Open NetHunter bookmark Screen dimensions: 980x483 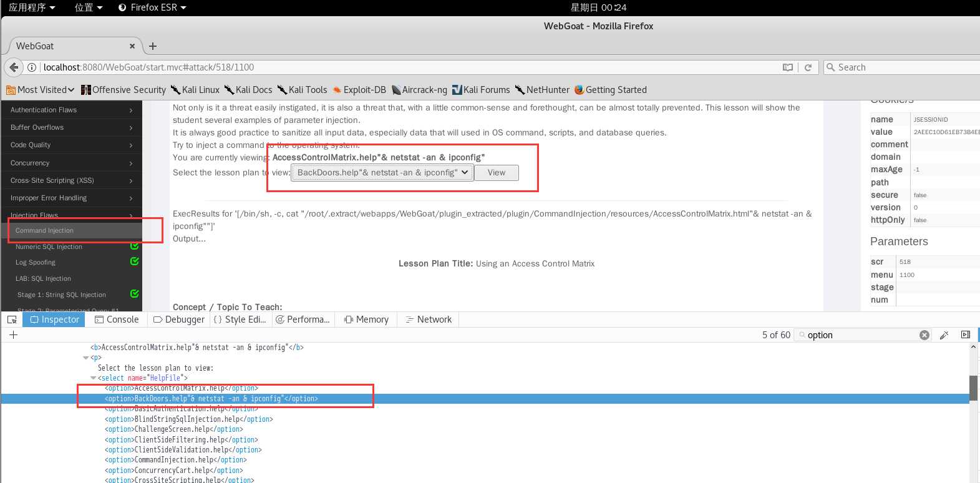pos(542,90)
